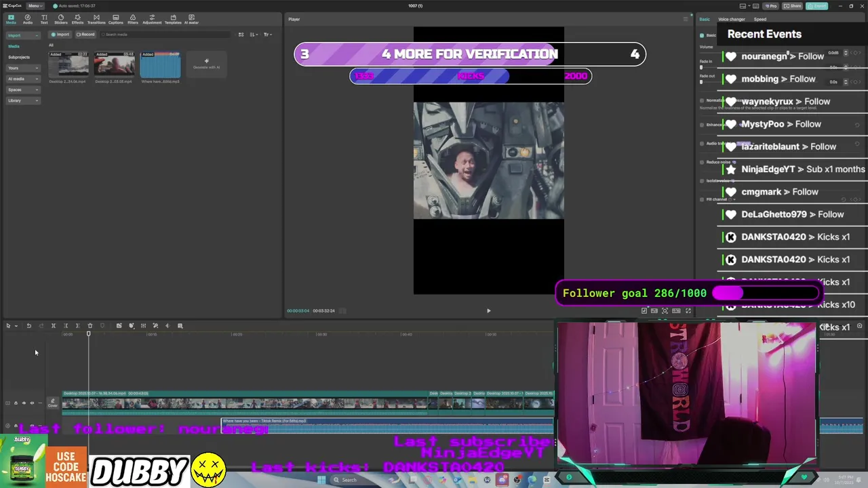Play the preview in the player
The height and width of the screenshot is (488, 868).
pos(488,311)
